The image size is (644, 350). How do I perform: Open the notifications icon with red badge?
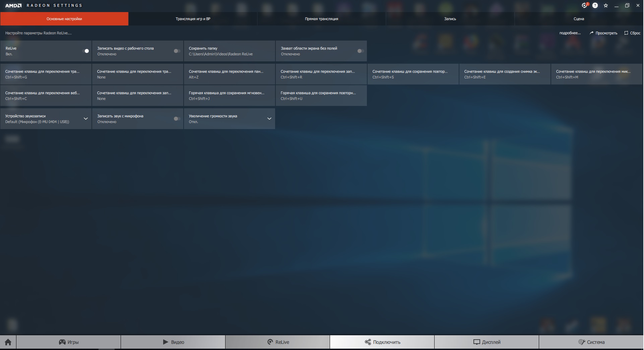[x=585, y=5]
